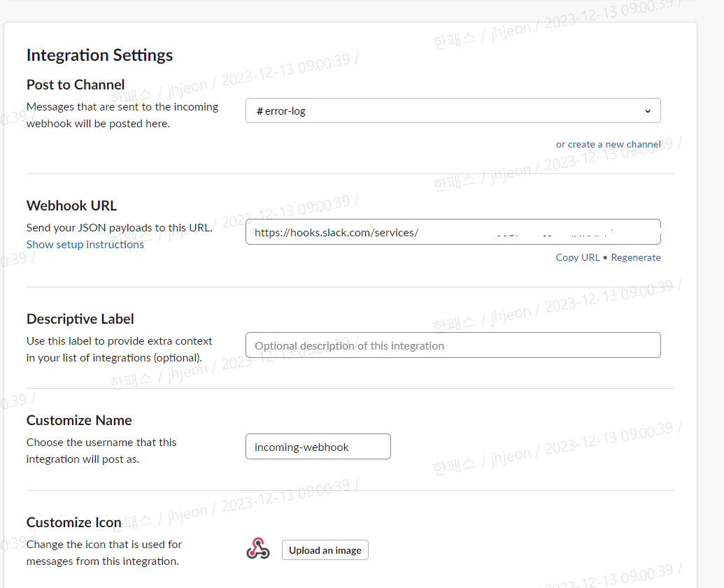Focus the Descriptive Label input field
The image size is (724, 588).
(x=453, y=345)
